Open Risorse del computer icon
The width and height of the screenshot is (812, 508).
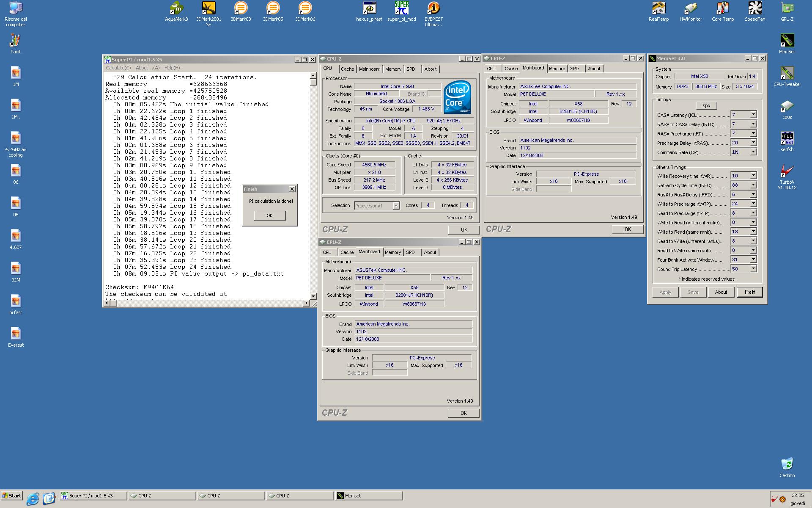16,14
